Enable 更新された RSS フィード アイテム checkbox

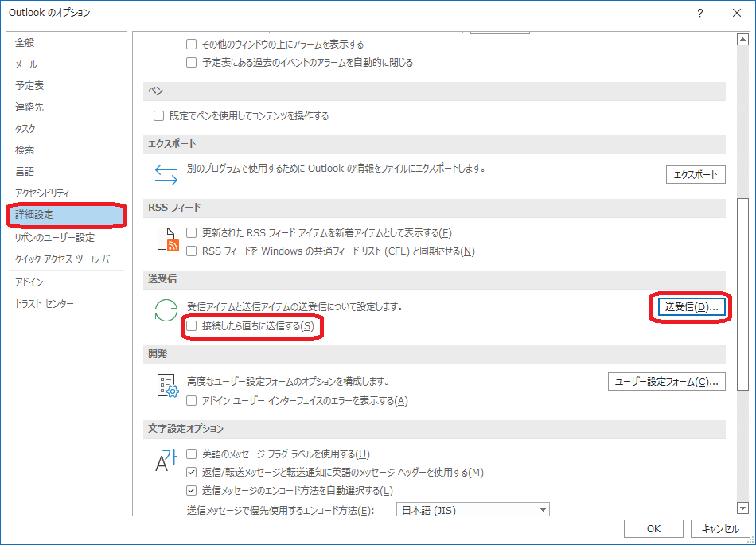tap(192, 233)
